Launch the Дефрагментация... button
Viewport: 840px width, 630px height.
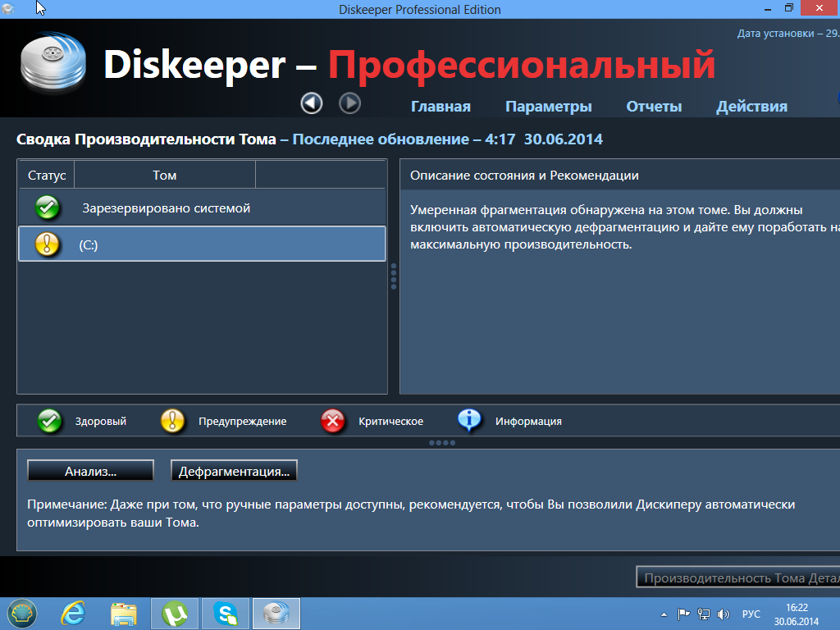(234, 471)
